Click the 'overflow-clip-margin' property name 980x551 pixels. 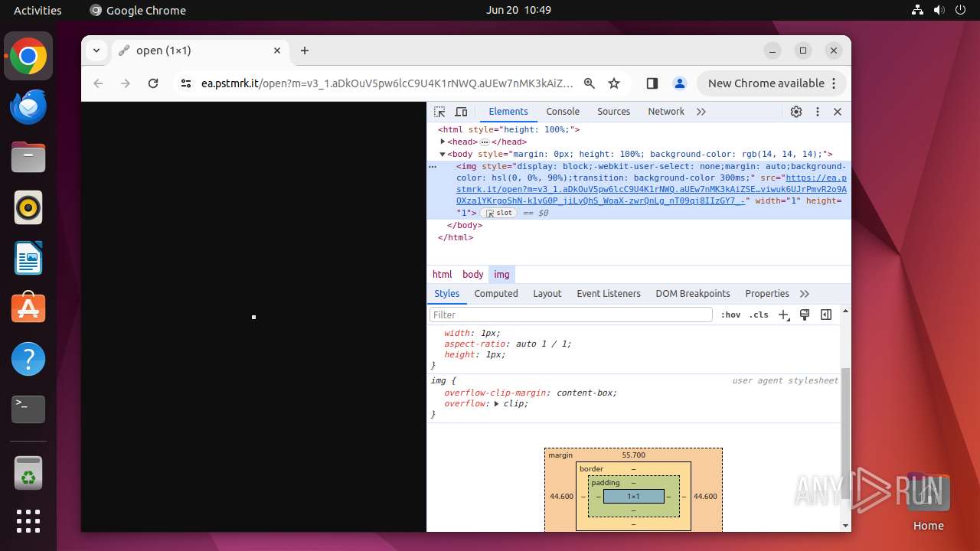[x=495, y=393]
